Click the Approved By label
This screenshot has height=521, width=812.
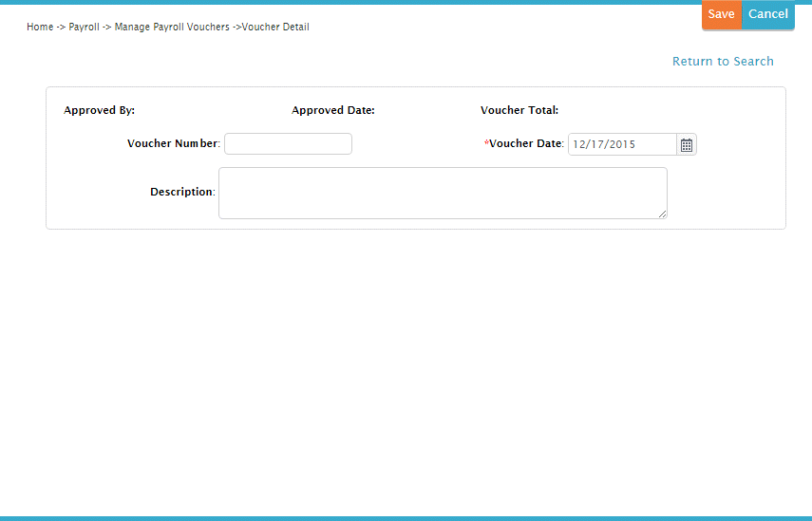(x=99, y=110)
